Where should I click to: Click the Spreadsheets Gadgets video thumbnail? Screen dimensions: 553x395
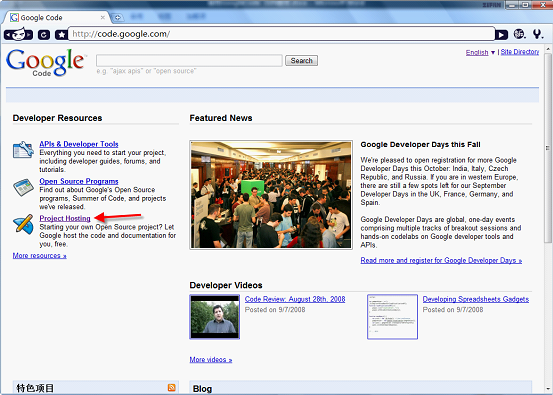pyautogui.click(x=392, y=317)
